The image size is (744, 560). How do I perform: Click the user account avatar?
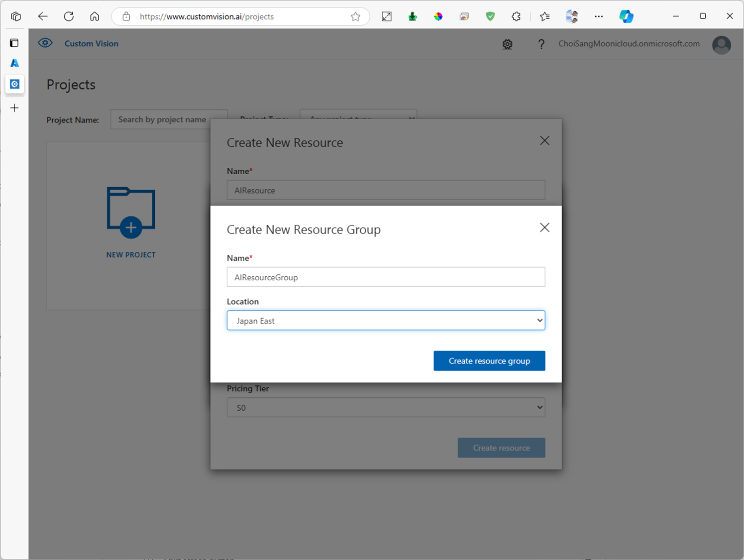point(721,45)
